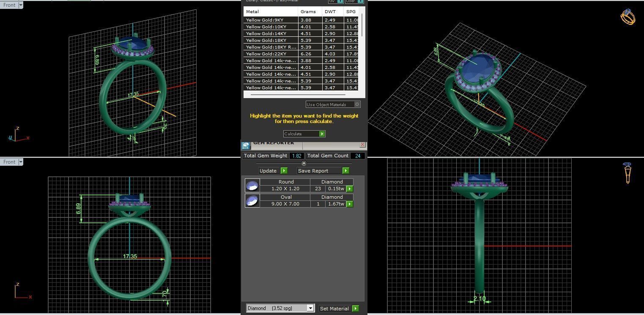Image resolution: width=644 pixels, height=315 pixels.
Task: Select the Yellow Gold:10KY row
Action: coord(301,27)
